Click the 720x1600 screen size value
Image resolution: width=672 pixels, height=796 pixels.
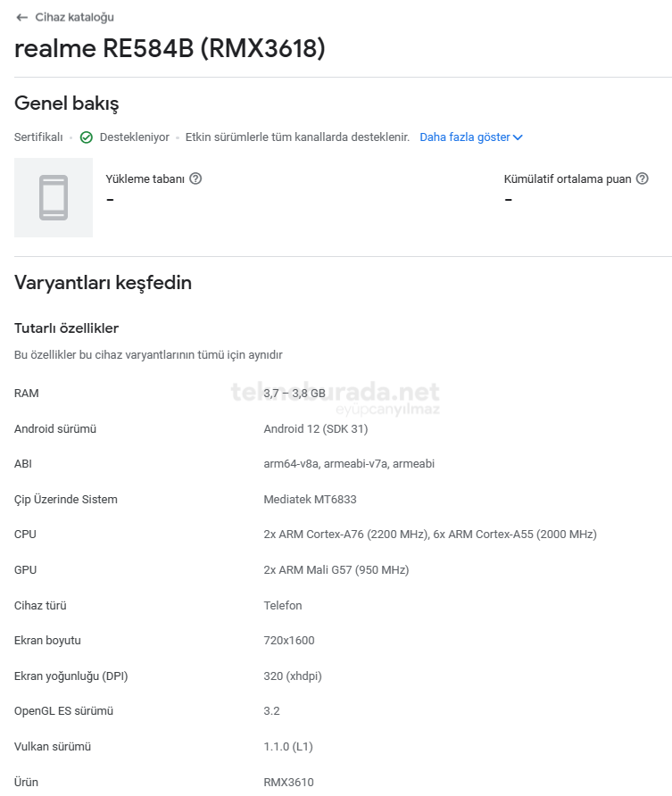pos(289,640)
